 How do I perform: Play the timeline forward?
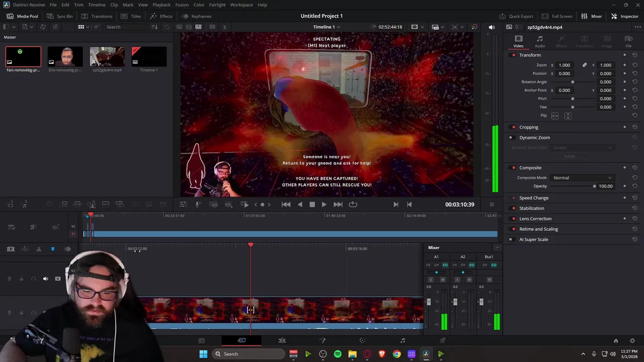click(324, 204)
